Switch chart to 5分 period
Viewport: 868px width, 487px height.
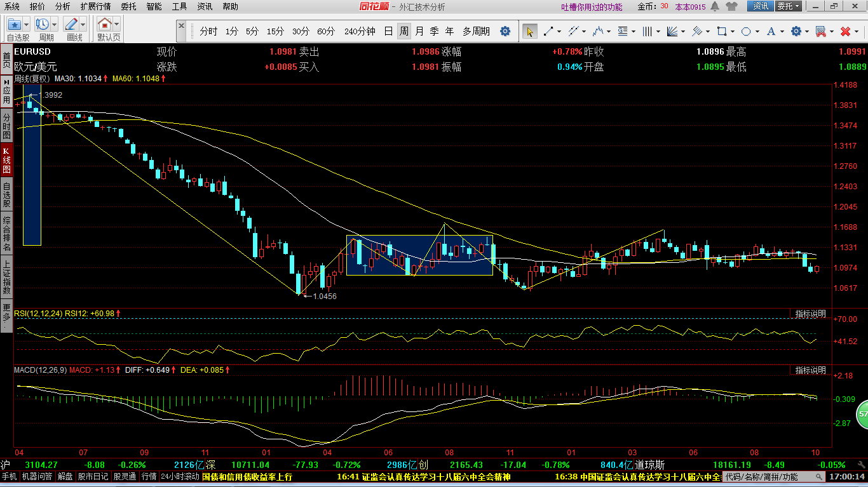[x=252, y=31]
